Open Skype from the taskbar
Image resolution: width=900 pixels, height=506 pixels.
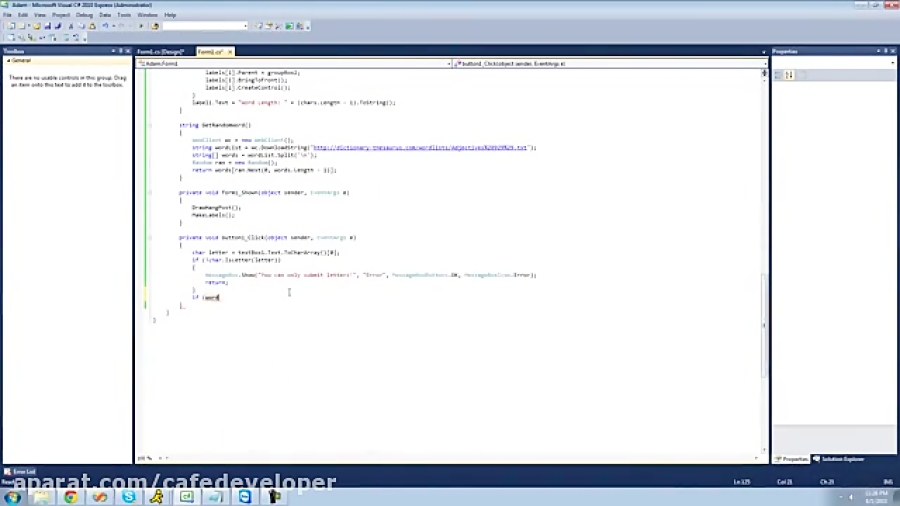click(x=129, y=497)
